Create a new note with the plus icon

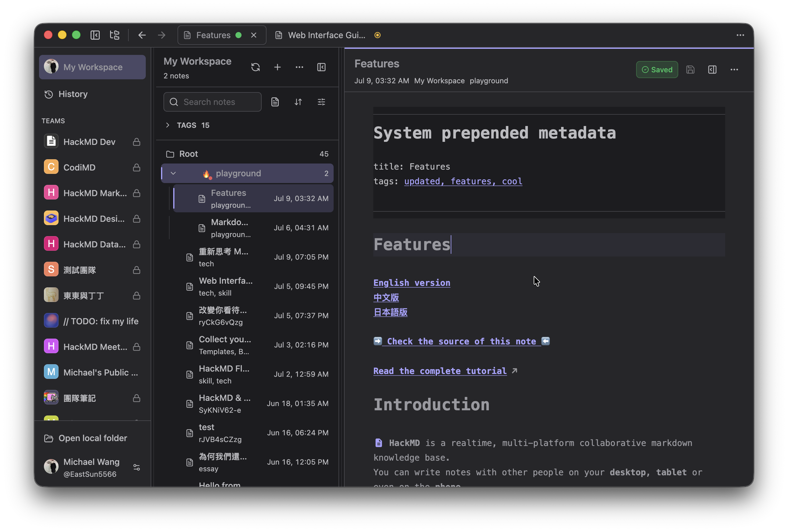pyautogui.click(x=278, y=67)
